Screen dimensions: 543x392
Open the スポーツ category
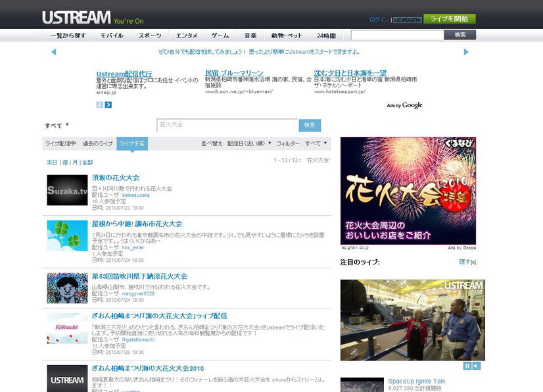pos(150,36)
